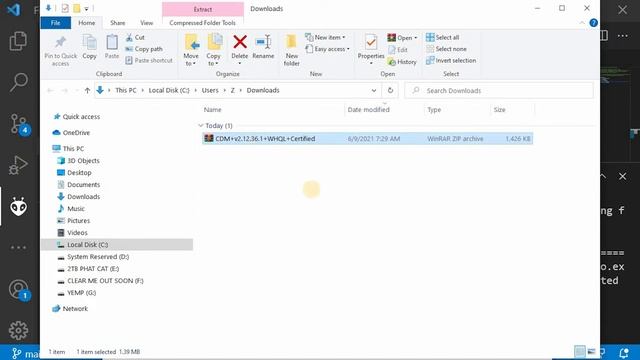Viewport: 640px width, 360px height.
Task: Refresh the Downloads folder view
Action: [x=390, y=90]
